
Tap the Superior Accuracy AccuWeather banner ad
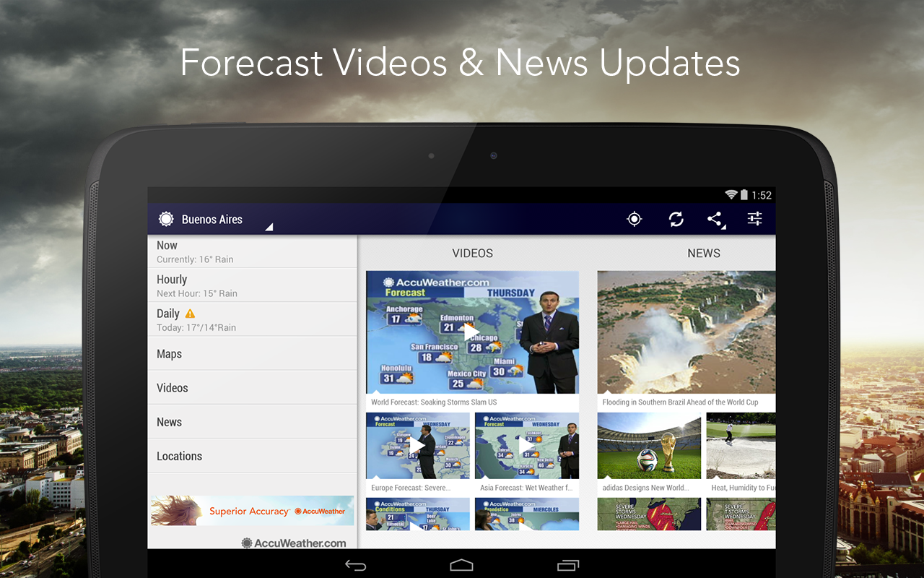click(251, 510)
